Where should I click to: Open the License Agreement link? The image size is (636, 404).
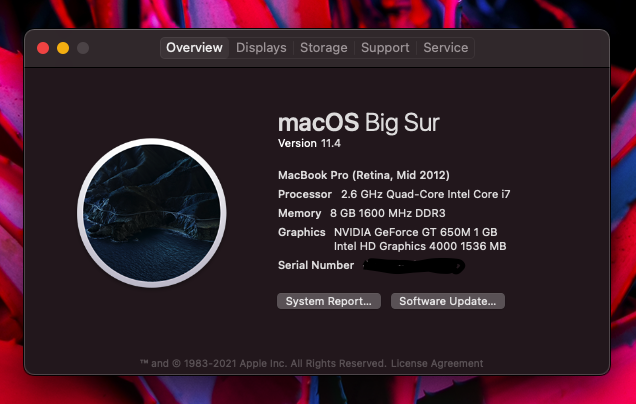(437, 363)
